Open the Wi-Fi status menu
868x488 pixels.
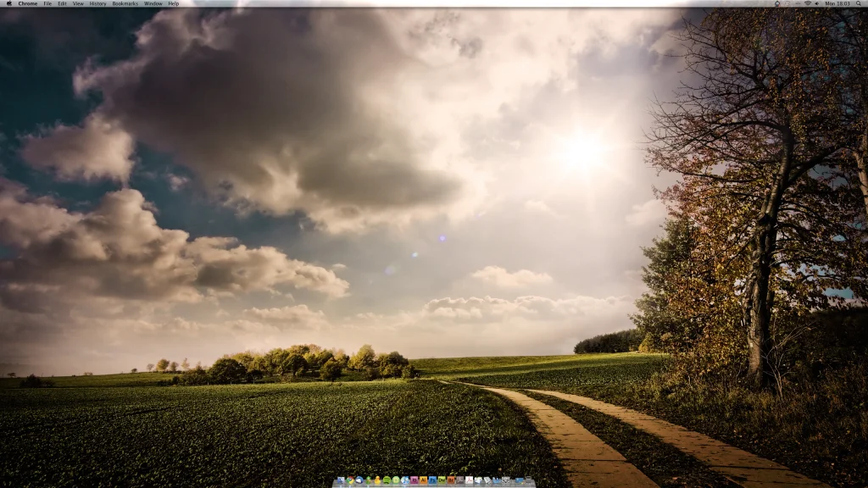click(808, 3)
